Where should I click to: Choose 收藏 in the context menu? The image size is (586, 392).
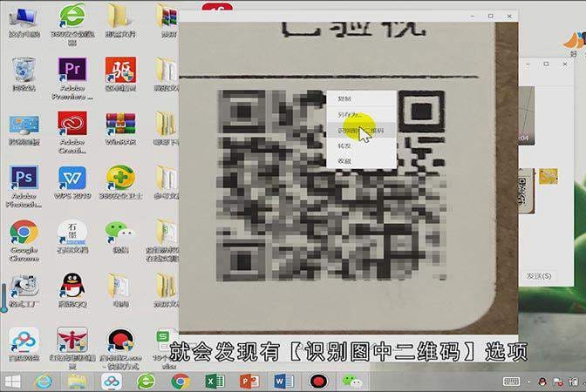click(361, 161)
